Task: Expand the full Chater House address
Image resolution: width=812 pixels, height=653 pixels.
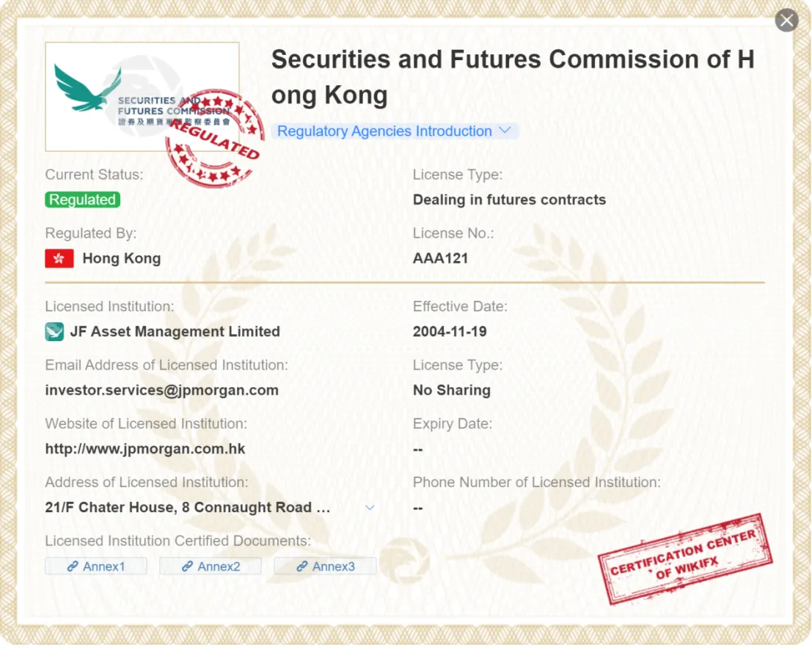Action: point(370,508)
